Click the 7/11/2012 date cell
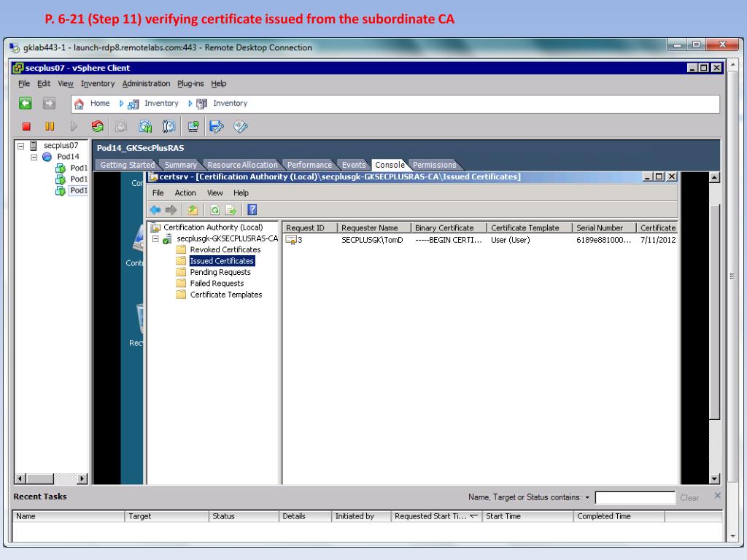This screenshot has height=560, width=747. click(658, 240)
